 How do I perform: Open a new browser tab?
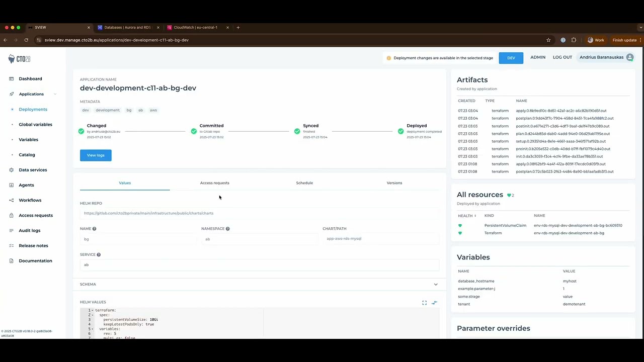(x=238, y=28)
